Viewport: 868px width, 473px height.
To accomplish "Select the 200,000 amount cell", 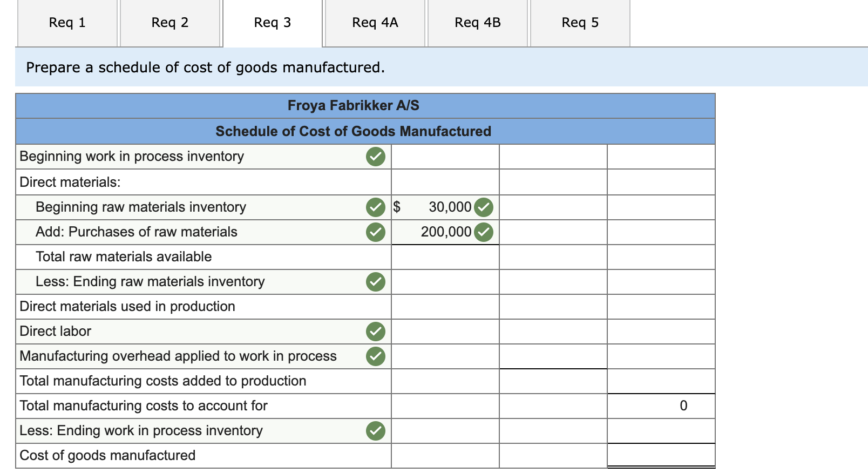I will (445, 232).
